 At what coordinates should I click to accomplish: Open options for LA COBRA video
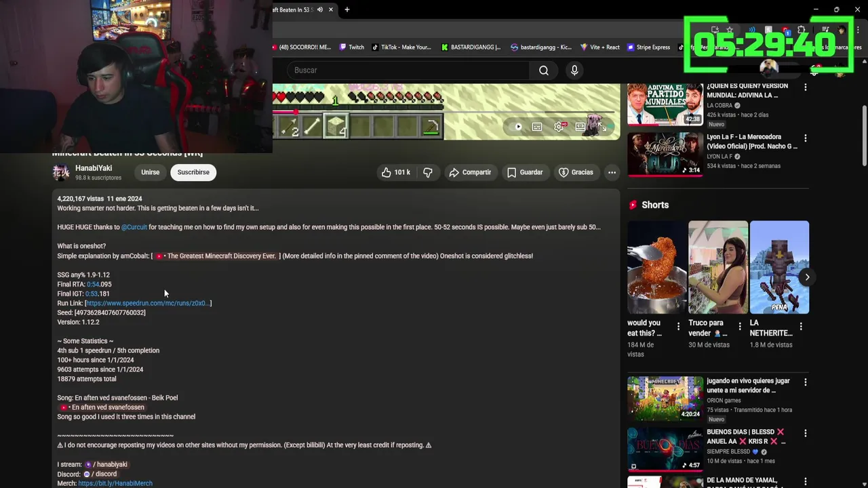[x=805, y=87]
